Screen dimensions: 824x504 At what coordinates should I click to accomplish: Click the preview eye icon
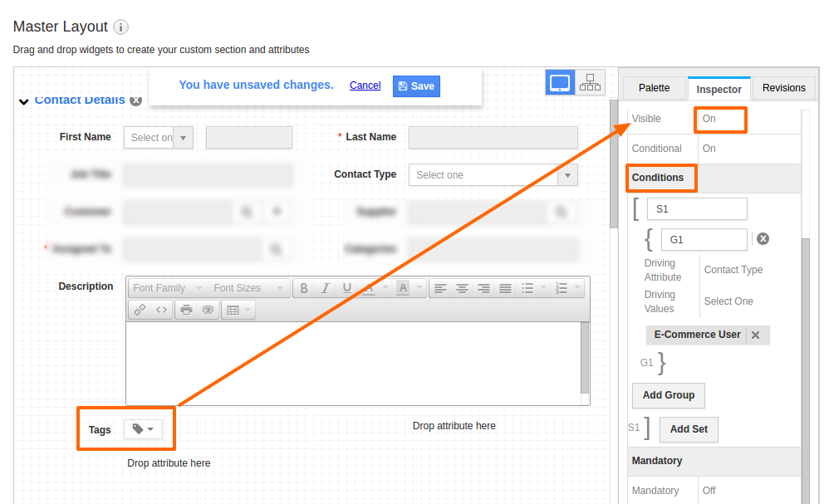coord(208,310)
